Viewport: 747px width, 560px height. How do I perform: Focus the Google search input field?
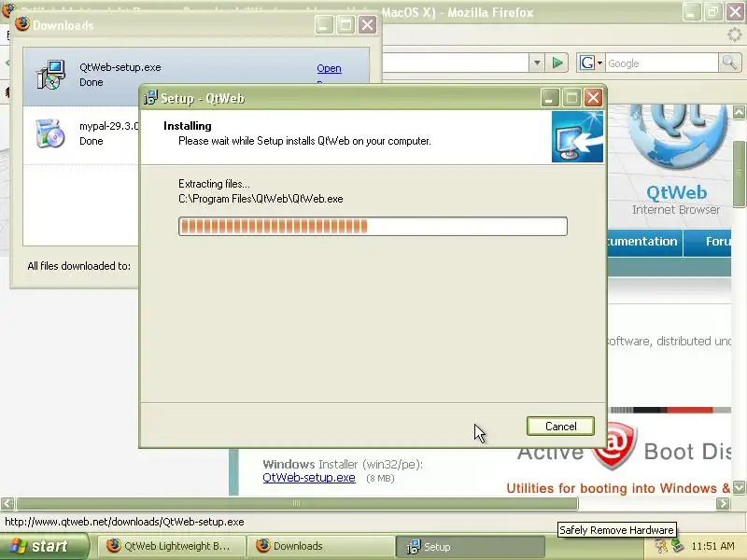[x=661, y=63]
